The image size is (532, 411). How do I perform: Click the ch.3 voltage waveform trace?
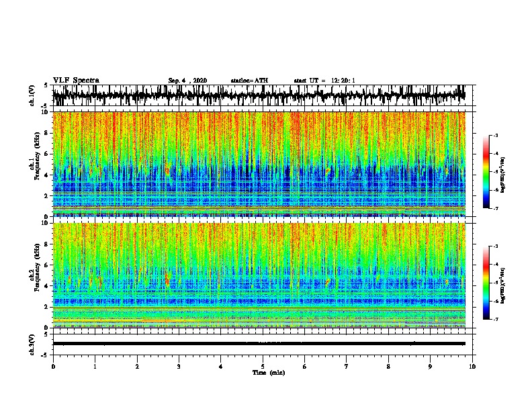(259, 344)
